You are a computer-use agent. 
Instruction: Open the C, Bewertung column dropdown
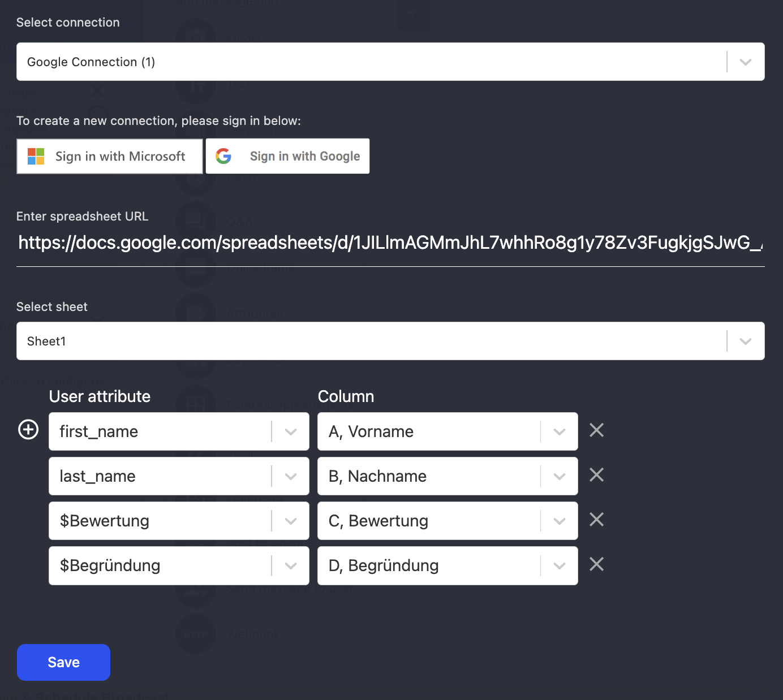click(x=448, y=521)
